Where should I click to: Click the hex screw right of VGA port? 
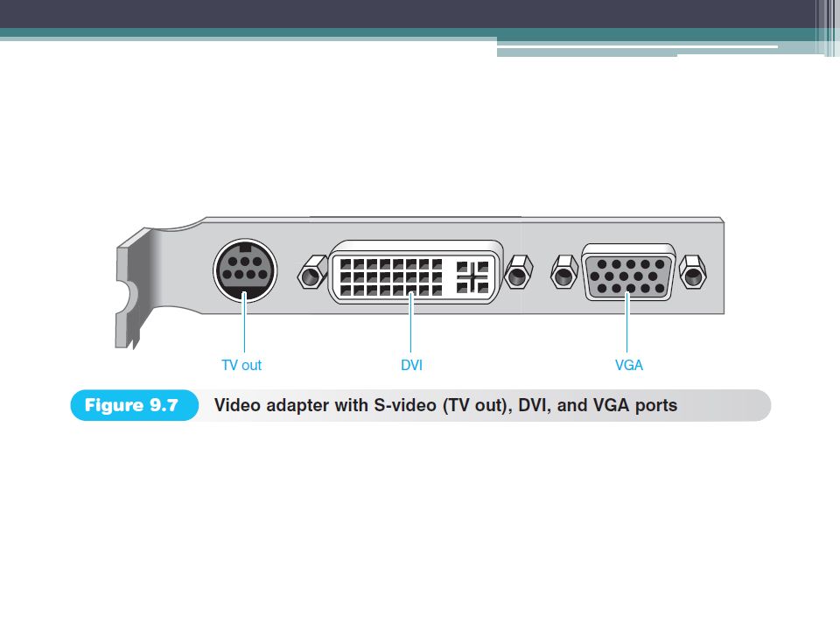tap(693, 272)
